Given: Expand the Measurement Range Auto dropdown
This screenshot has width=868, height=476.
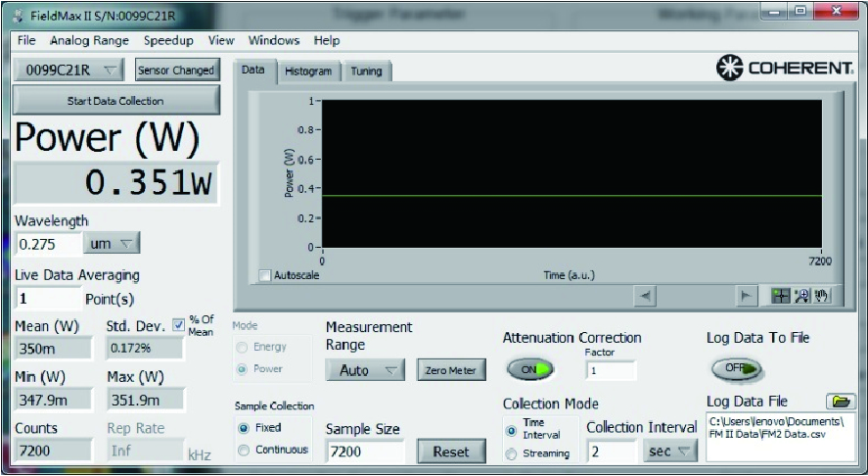Looking at the screenshot, I should pos(365,370).
